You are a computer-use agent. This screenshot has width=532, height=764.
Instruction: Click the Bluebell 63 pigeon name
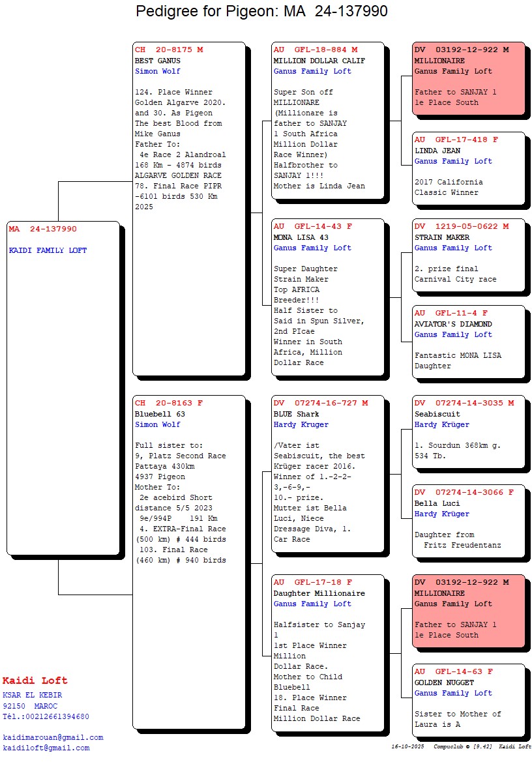[160, 414]
